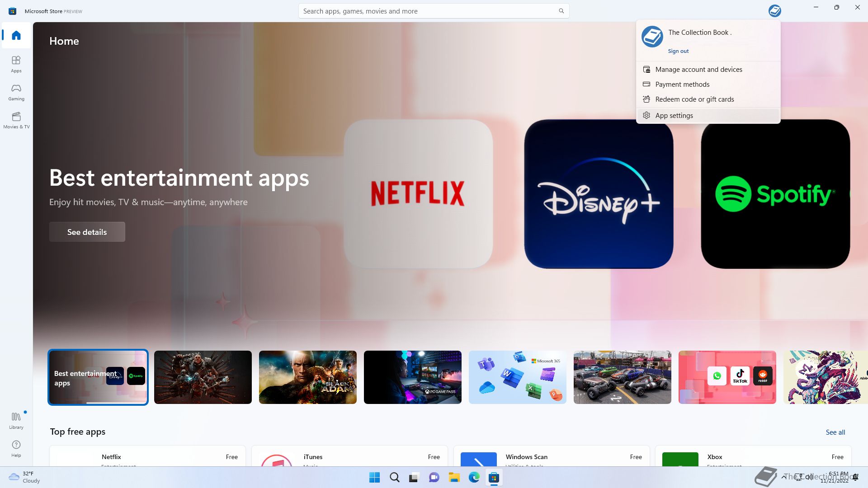This screenshot has width=868, height=488.
Task: Click the iTunes app icon
Action: pyautogui.click(x=277, y=460)
